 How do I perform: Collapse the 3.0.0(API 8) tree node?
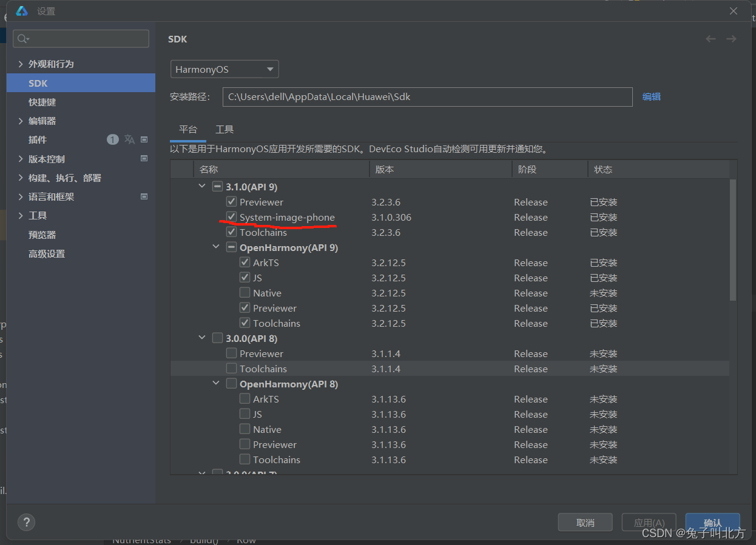(x=202, y=338)
